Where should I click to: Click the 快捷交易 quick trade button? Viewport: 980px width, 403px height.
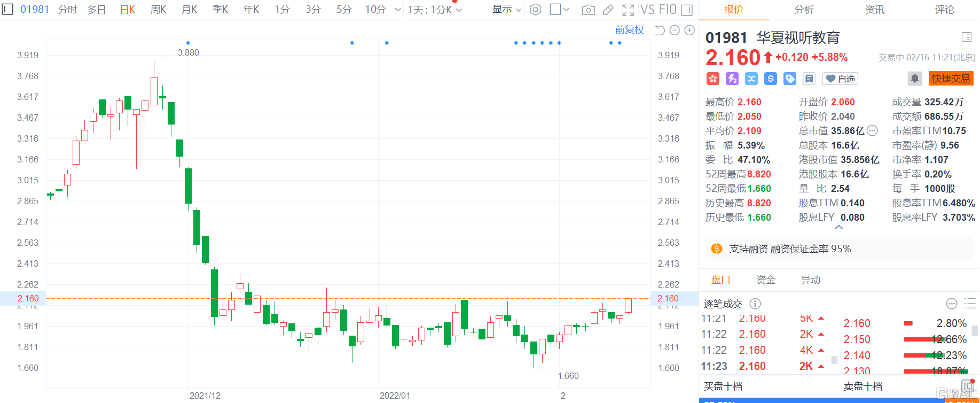(x=951, y=79)
